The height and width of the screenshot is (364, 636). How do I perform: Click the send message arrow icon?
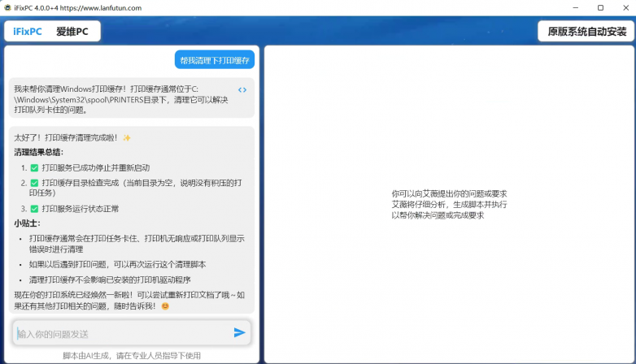[239, 332]
